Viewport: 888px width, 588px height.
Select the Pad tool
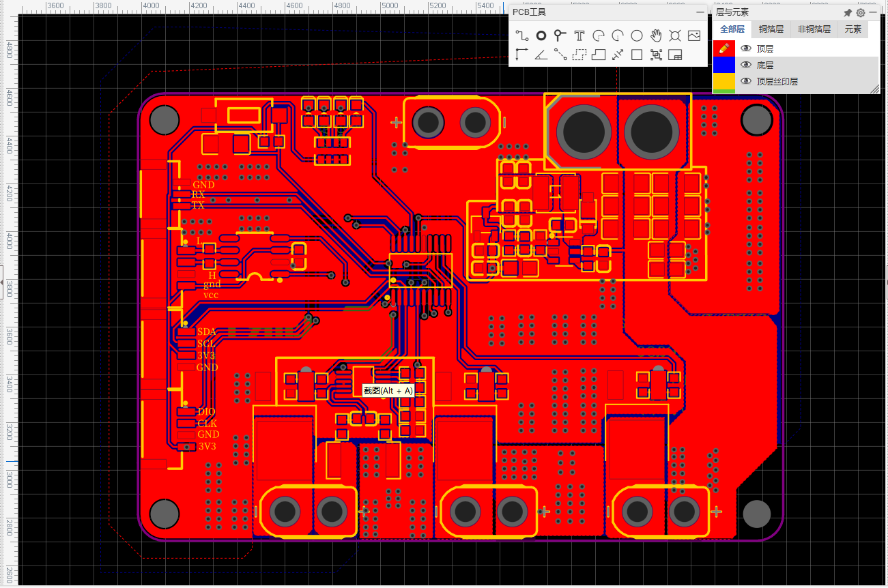pyautogui.click(x=541, y=36)
